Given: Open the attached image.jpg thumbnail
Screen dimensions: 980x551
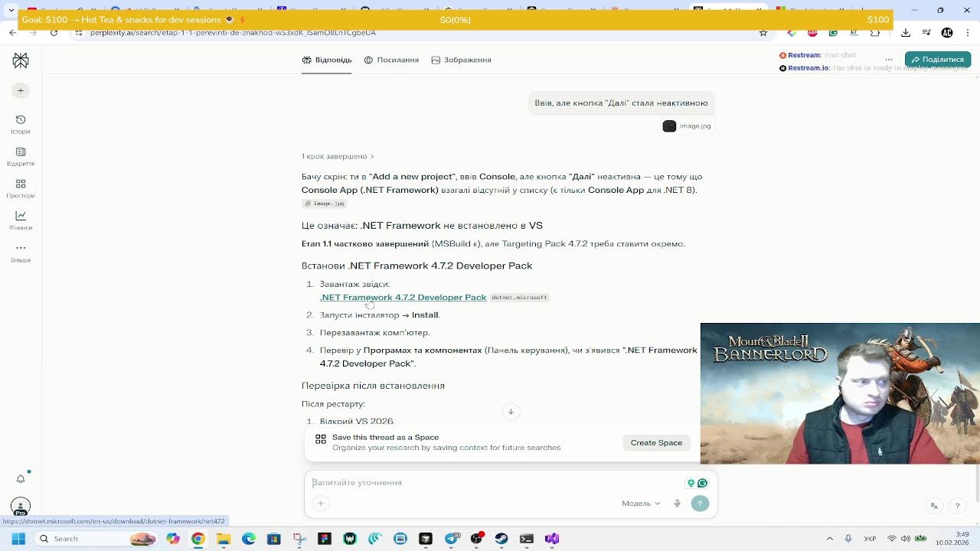Looking at the screenshot, I should [x=688, y=126].
